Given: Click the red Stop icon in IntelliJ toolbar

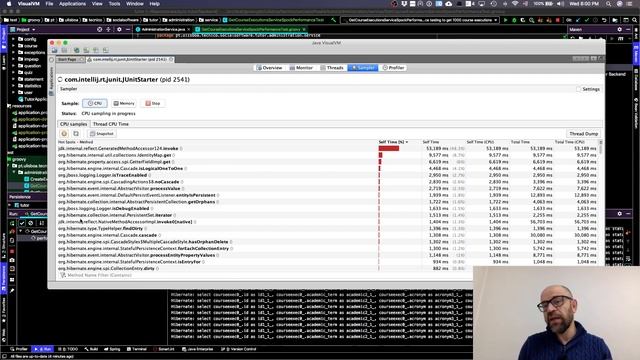Looking at the screenshot, I should 558,20.
